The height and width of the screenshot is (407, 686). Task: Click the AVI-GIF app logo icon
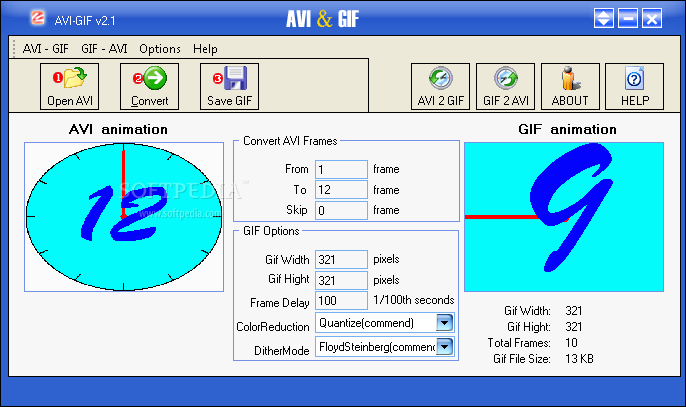pyautogui.click(x=38, y=18)
